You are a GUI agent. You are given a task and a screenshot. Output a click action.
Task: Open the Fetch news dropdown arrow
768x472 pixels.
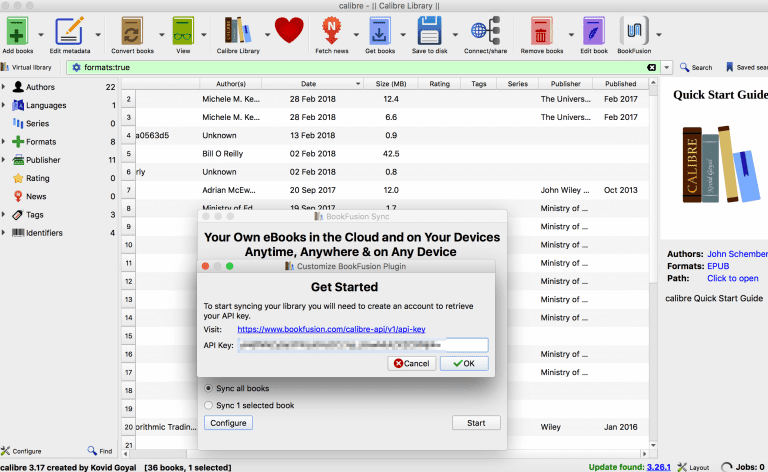[356, 34]
